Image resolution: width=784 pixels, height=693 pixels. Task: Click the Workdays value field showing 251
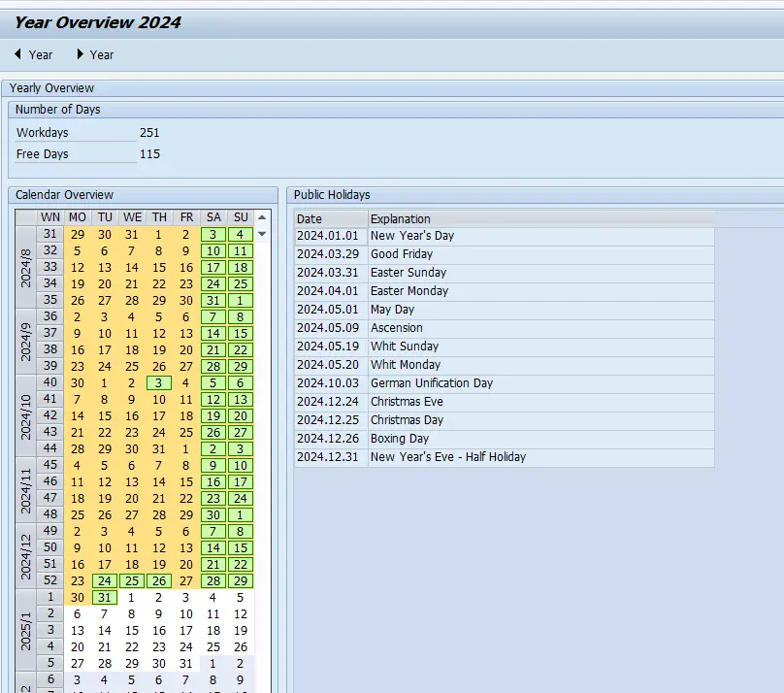(149, 133)
